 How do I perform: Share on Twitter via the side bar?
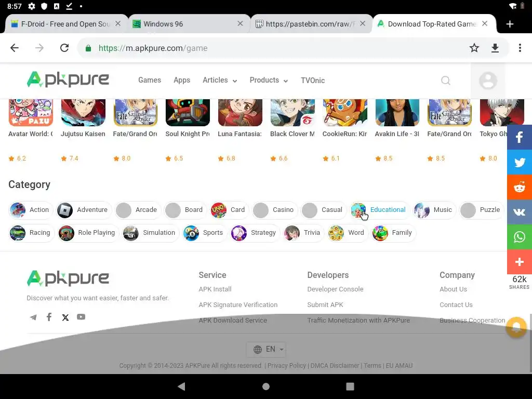tap(520, 162)
